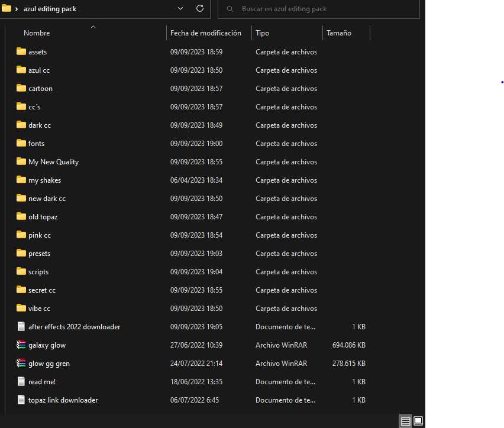Click the topaz link downloader file icon

(21, 400)
